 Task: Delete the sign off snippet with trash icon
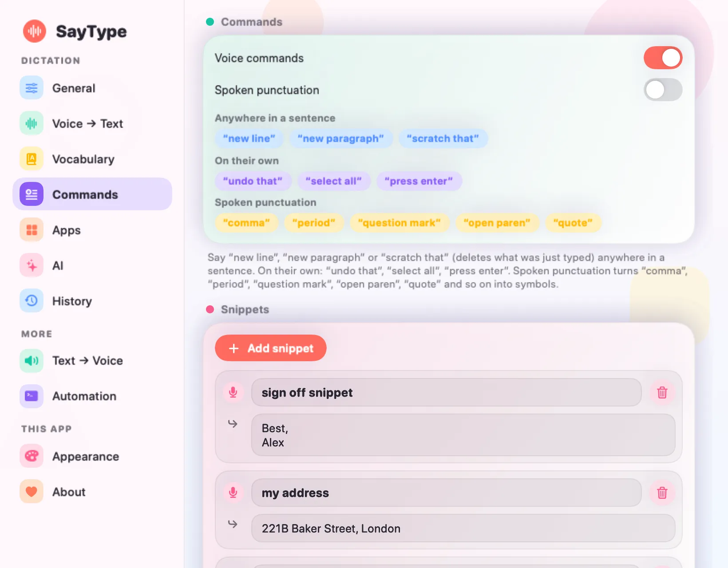662,392
